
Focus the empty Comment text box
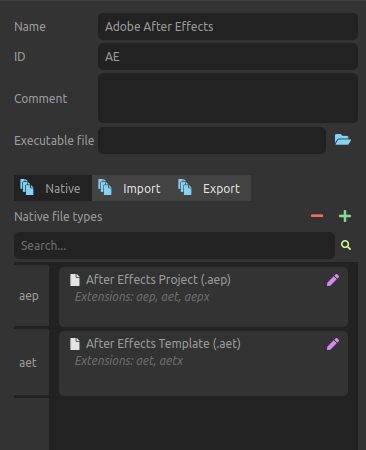pos(228,98)
